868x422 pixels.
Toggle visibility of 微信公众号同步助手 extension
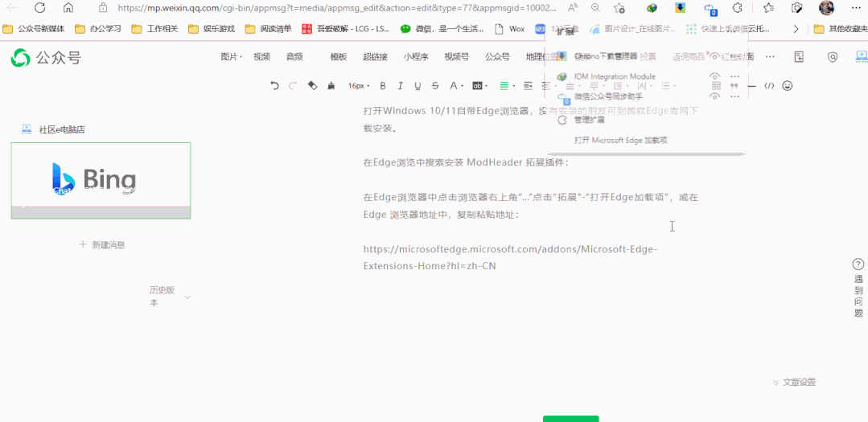(x=715, y=96)
